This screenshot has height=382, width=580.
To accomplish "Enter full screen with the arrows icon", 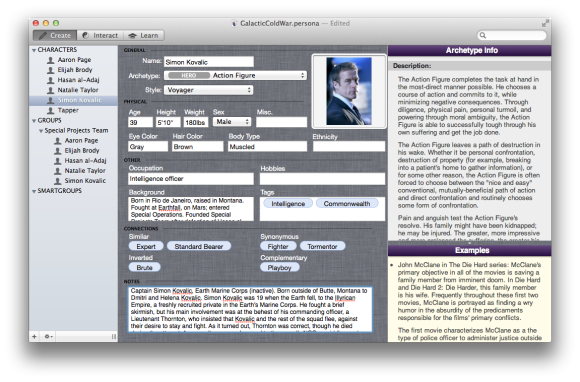I will [x=545, y=23].
